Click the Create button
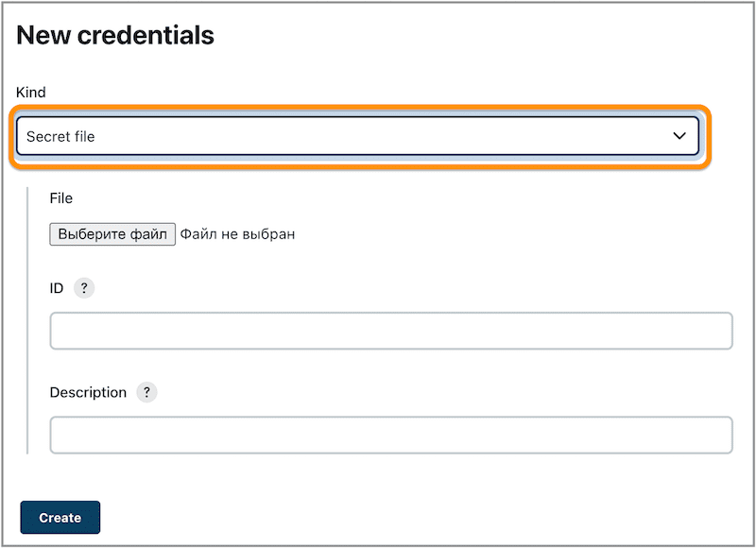This screenshot has width=756, height=548. pyautogui.click(x=60, y=518)
